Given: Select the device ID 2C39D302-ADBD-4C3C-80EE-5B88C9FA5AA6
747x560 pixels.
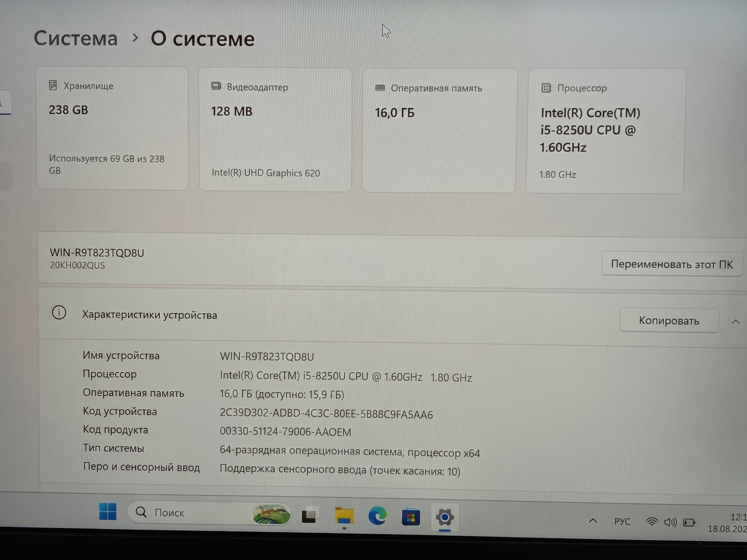Looking at the screenshot, I should tap(326, 413).
